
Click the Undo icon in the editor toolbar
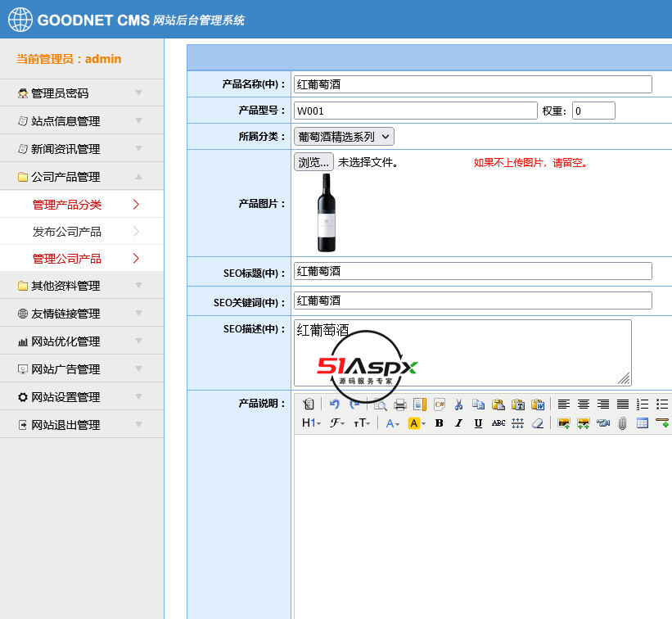pos(334,404)
